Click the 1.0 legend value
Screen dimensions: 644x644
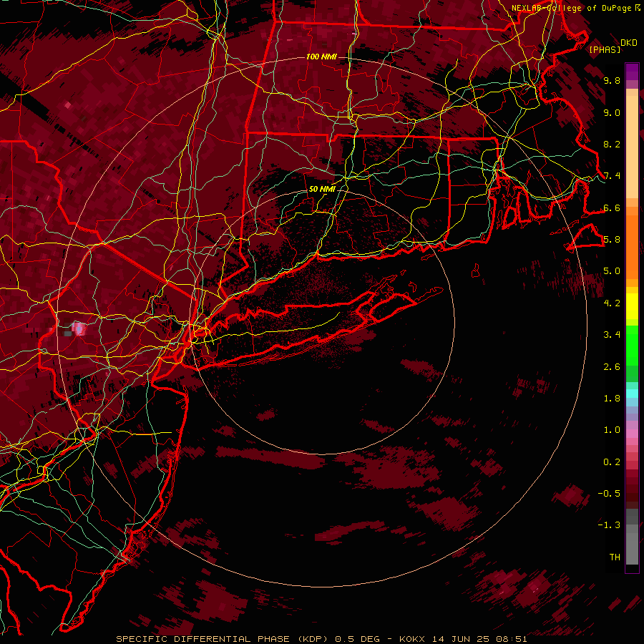[612, 430]
